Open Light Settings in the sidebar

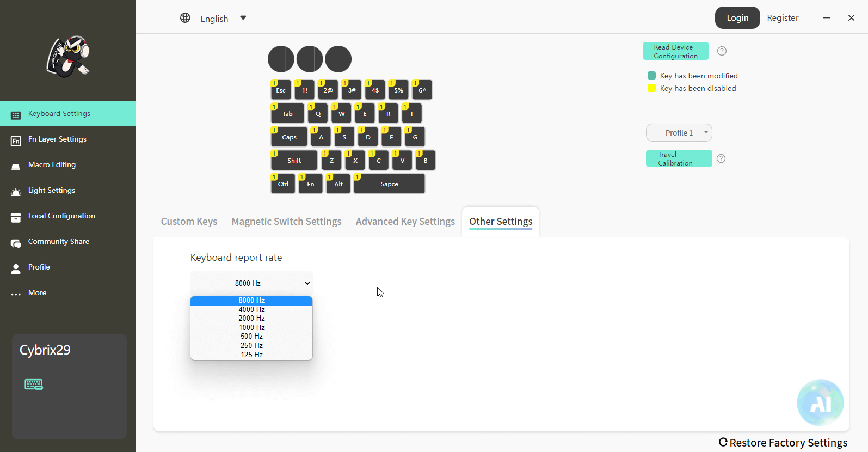pyautogui.click(x=52, y=191)
